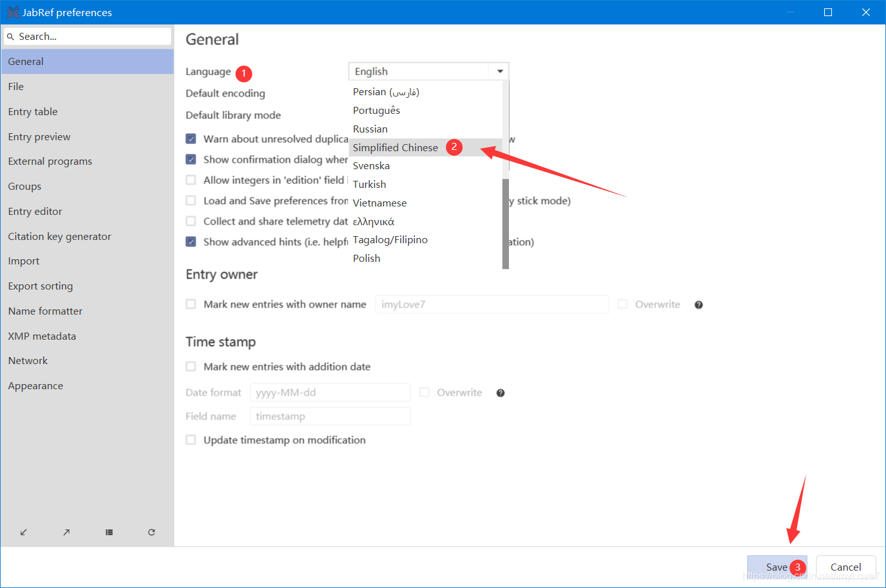The image size is (886, 588).
Task: Select Português from language list
Action: coord(425,111)
